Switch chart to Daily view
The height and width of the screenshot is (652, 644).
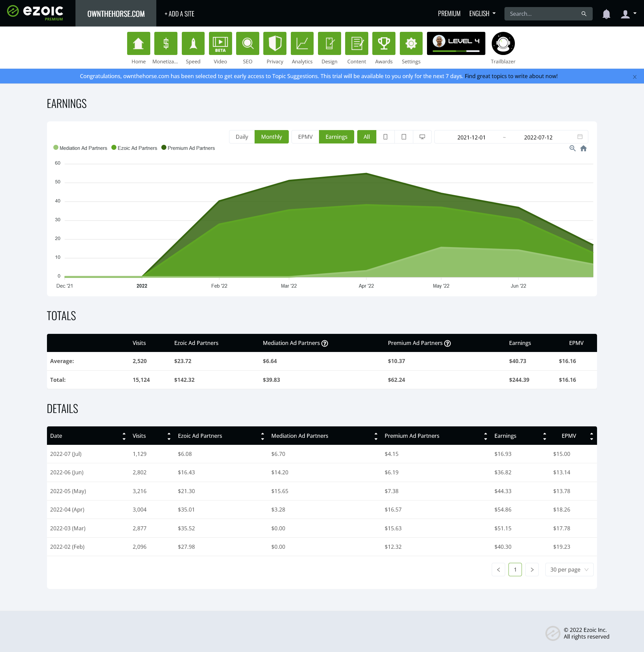(x=242, y=137)
